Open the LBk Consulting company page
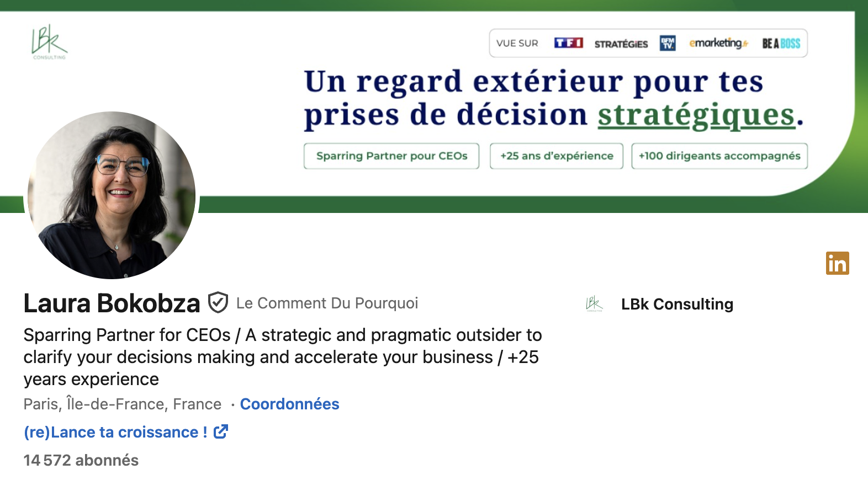This screenshot has height=480, width=868. [x=677, y=304]
